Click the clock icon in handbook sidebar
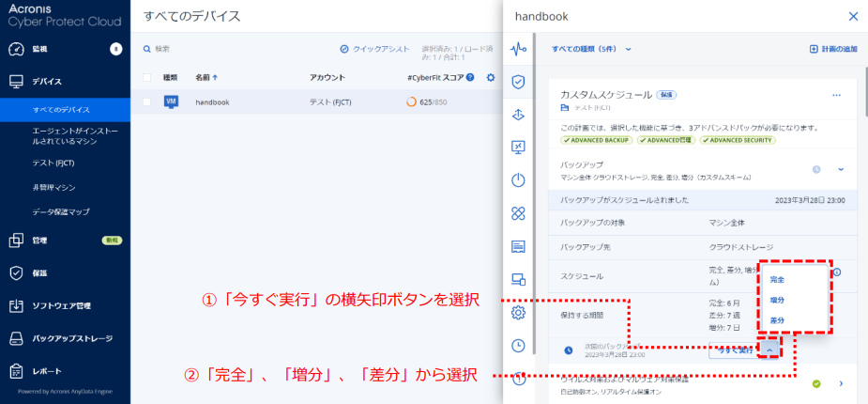 [x=518, y=345]
